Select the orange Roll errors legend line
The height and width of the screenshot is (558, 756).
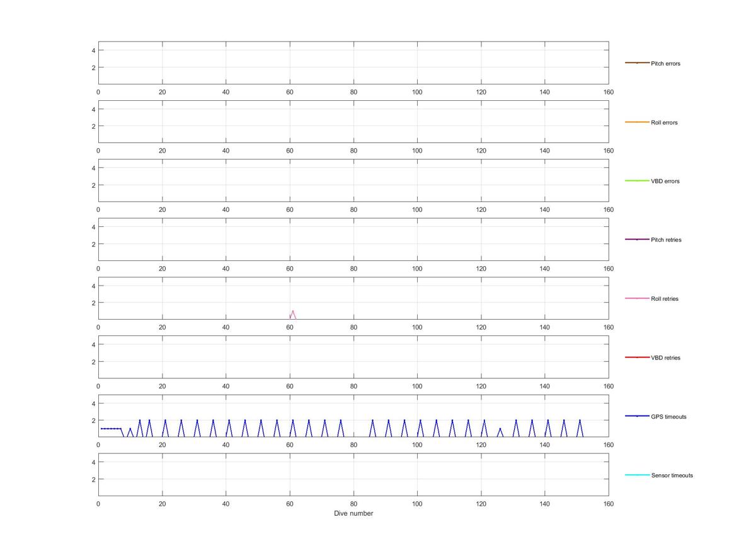637,122
